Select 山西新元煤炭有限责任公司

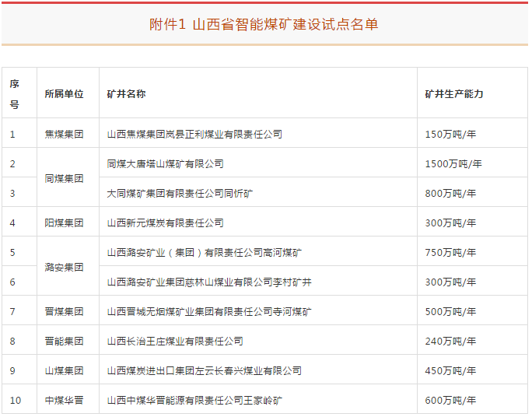point(165,223)
